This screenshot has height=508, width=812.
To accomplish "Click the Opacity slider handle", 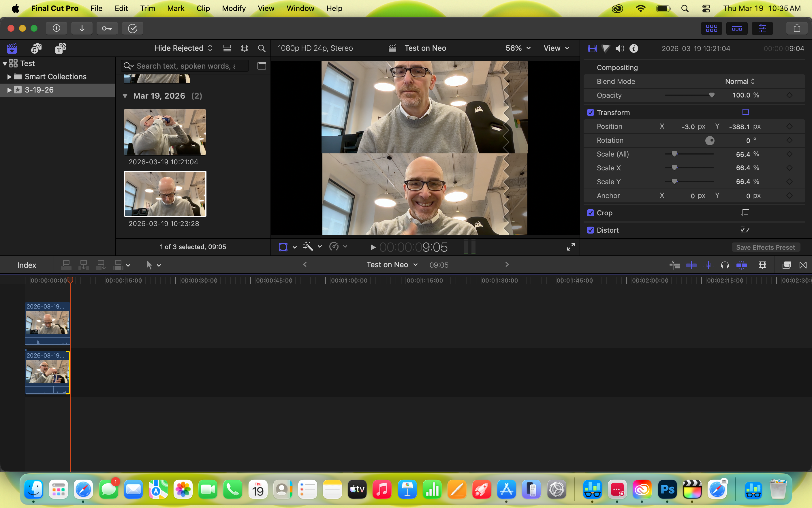I will 712,95.
